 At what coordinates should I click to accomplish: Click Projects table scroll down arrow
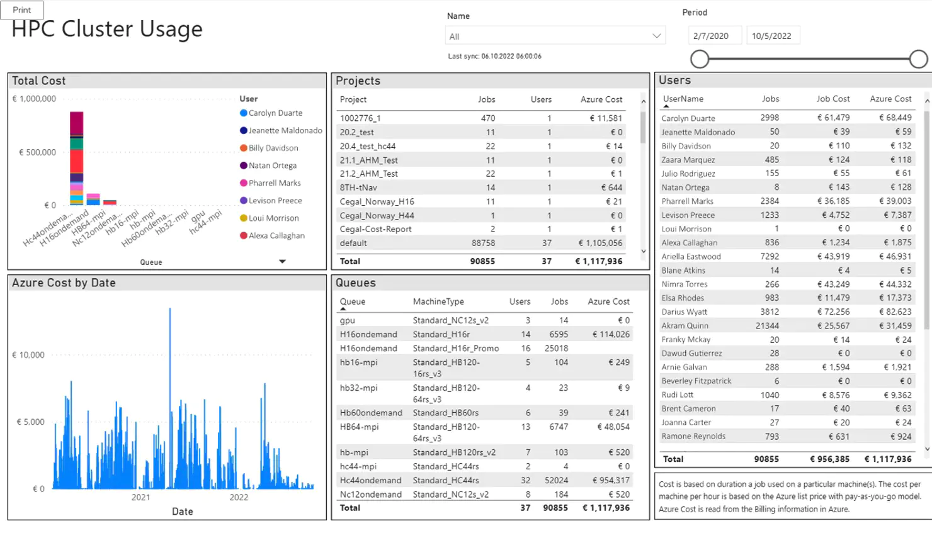click(x=643, y=251)
